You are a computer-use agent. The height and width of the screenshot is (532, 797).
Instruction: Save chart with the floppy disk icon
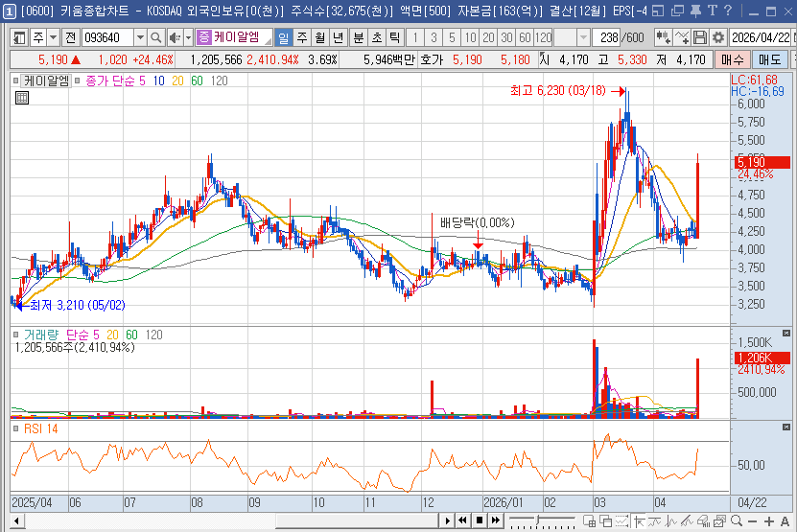(700, 37)
